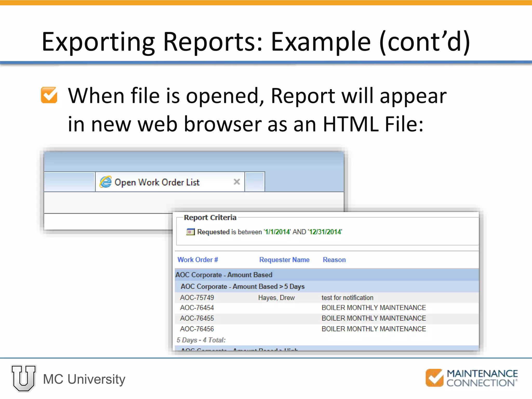532x399 pixels.
Task: Select the Open Work Order List browser tab
Action: [x=170, y=182]
